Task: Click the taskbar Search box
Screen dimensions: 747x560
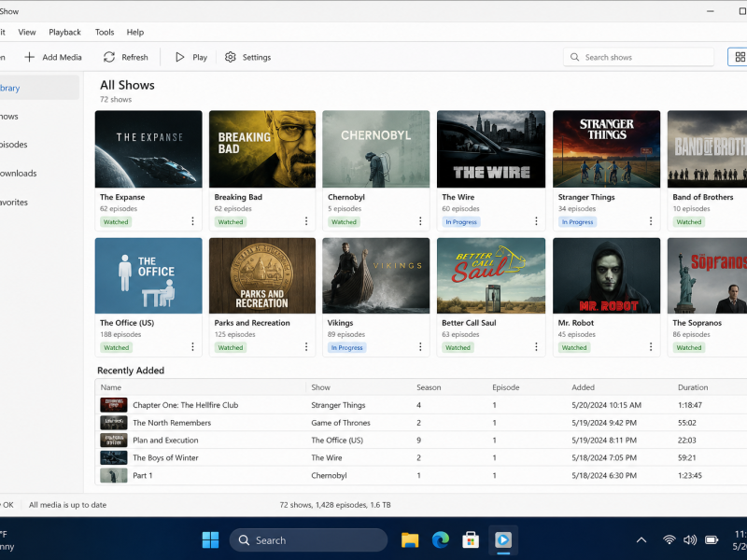Action: click(309, 540)
